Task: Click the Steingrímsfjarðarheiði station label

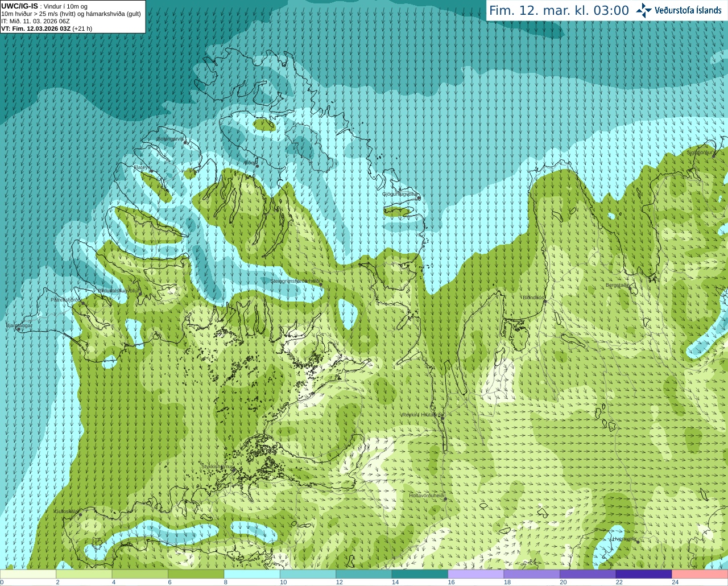Action: pos(295,281)
